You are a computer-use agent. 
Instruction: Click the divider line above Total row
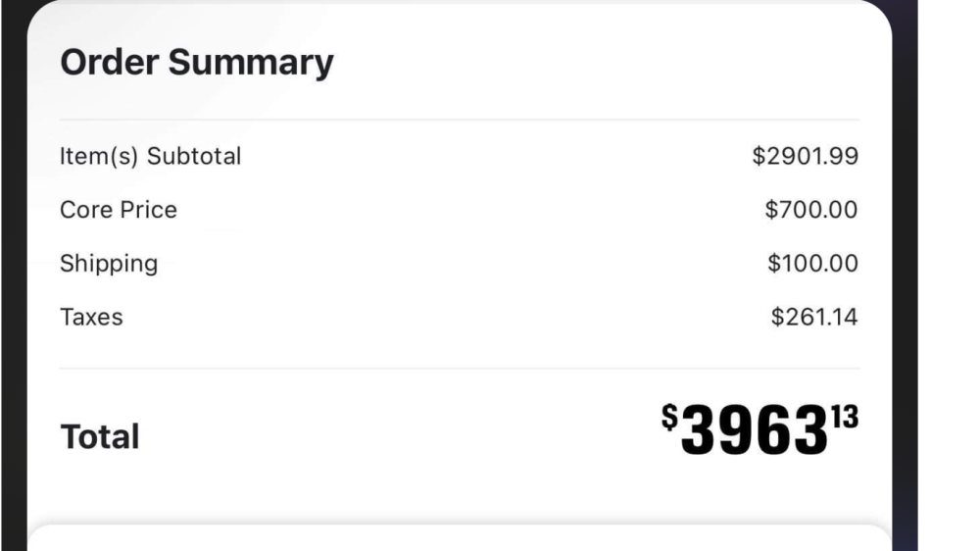click(x=459, y=369)
